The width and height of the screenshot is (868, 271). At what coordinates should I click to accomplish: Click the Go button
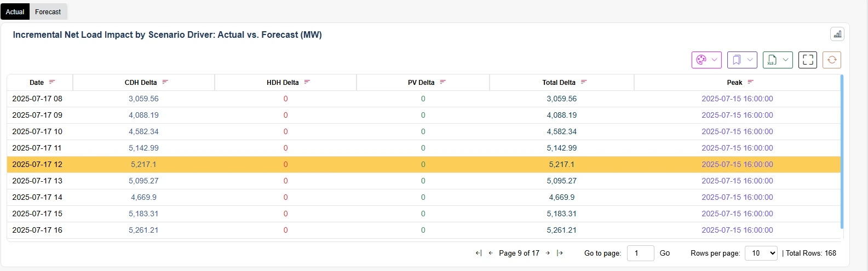(x=665, y=253)
